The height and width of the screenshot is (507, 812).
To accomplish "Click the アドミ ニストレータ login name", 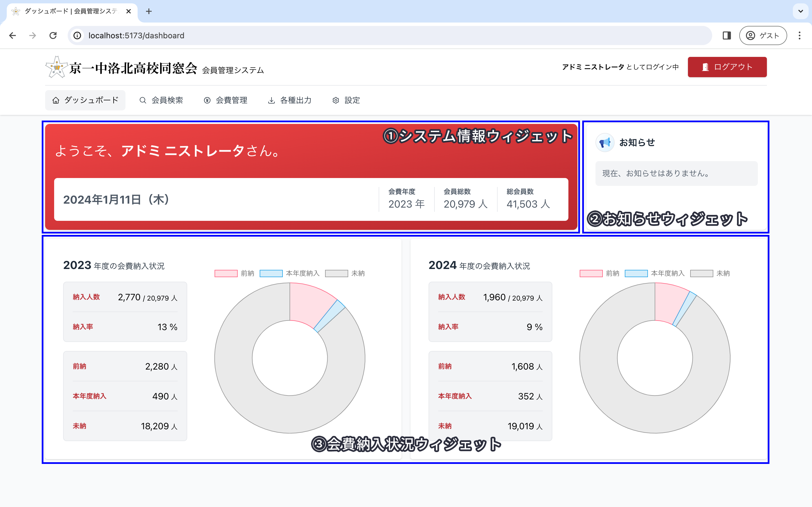I will pyautogui.click(x=593, y=67).
